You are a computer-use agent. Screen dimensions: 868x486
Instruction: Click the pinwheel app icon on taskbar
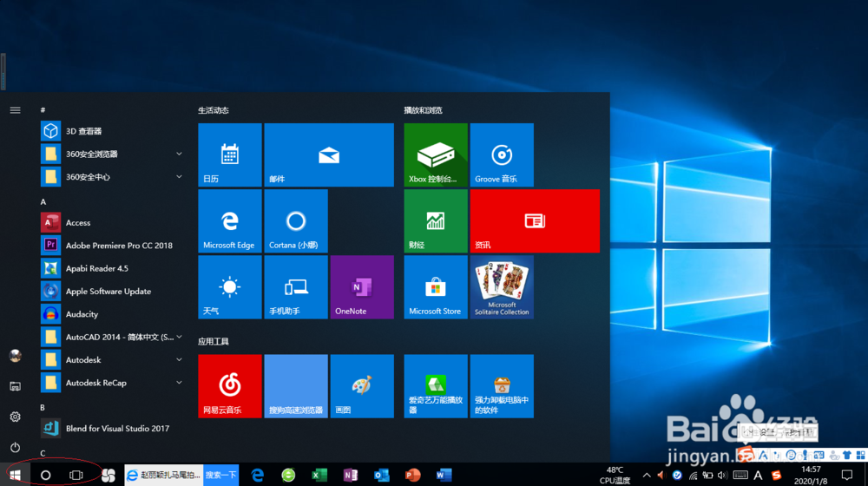coord(108,475)
